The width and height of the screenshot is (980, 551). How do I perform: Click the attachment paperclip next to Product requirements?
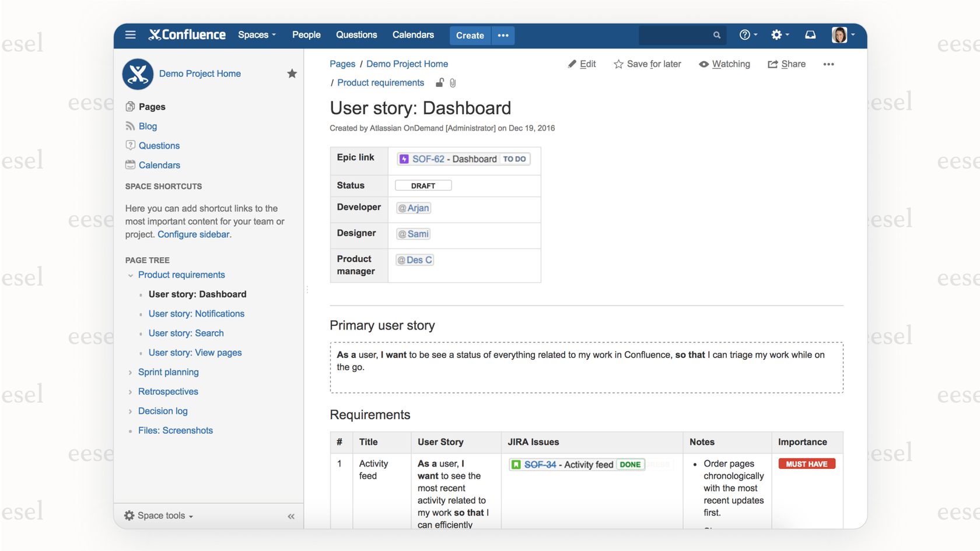pyautogui.click(x=453, y=82)
